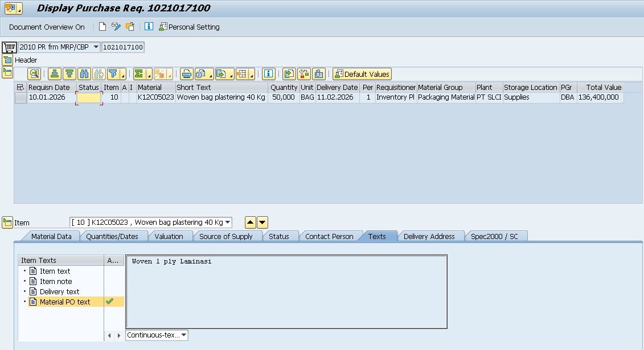The image size is (644, 350).
Task: Open the Continuous-text format dropdown
Action: [x=184, y=335]
